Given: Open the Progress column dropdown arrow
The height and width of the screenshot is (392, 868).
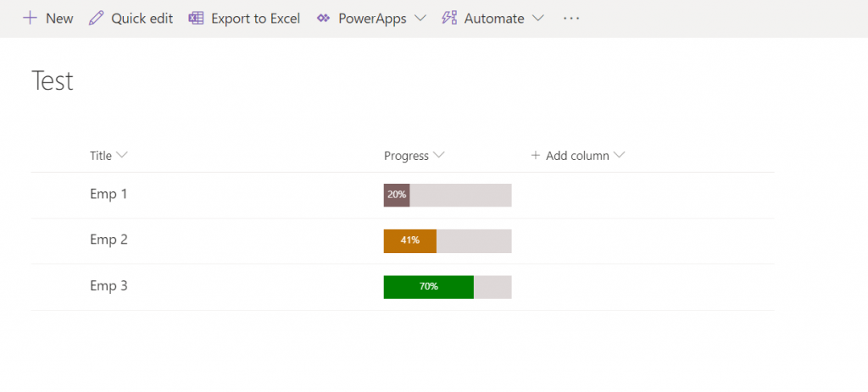Looking at the screenshot, I should tap(439, 156).
